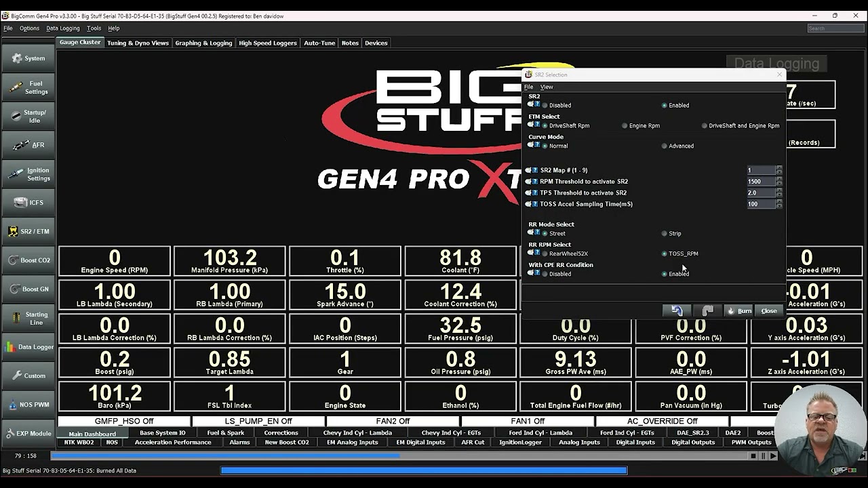Open the Data Logger sidebar section
The height and width of the screenshot is (488, 868).
pyautogui.click(x=28, y=347)
